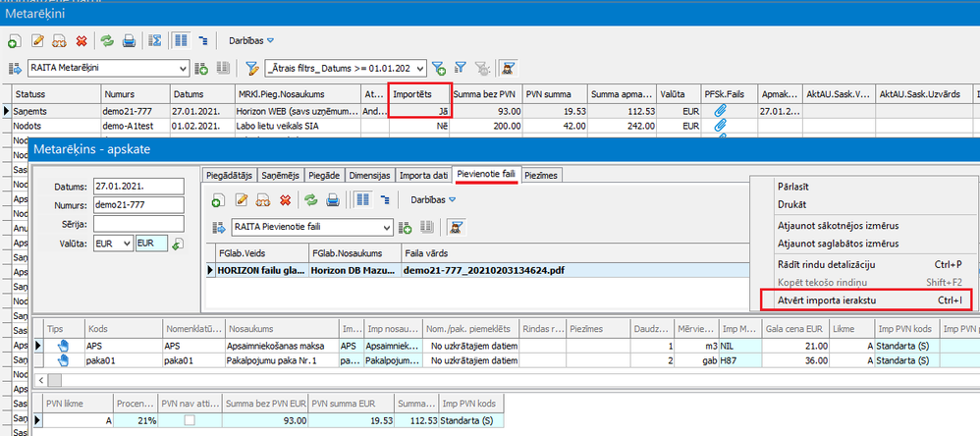Click the sum (sigma) icon in main toolbar
This screenshot has height=436, width=980.
154,41
